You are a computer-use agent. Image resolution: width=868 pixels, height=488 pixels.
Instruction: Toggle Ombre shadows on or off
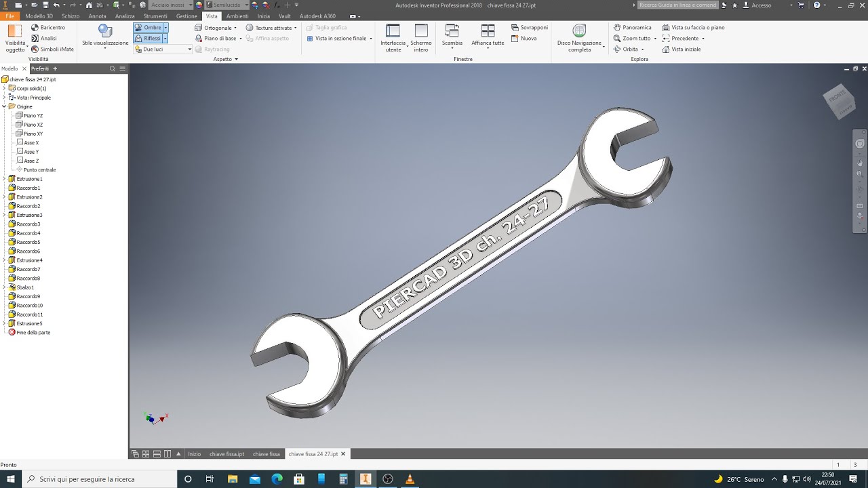click(148, 28)
